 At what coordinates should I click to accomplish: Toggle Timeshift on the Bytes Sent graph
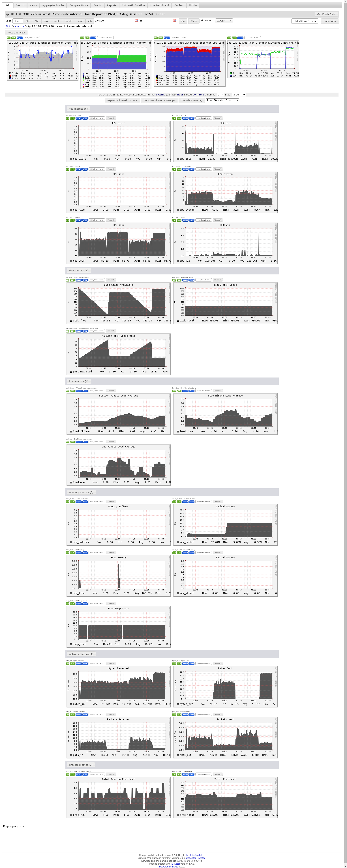pos(218,664)
